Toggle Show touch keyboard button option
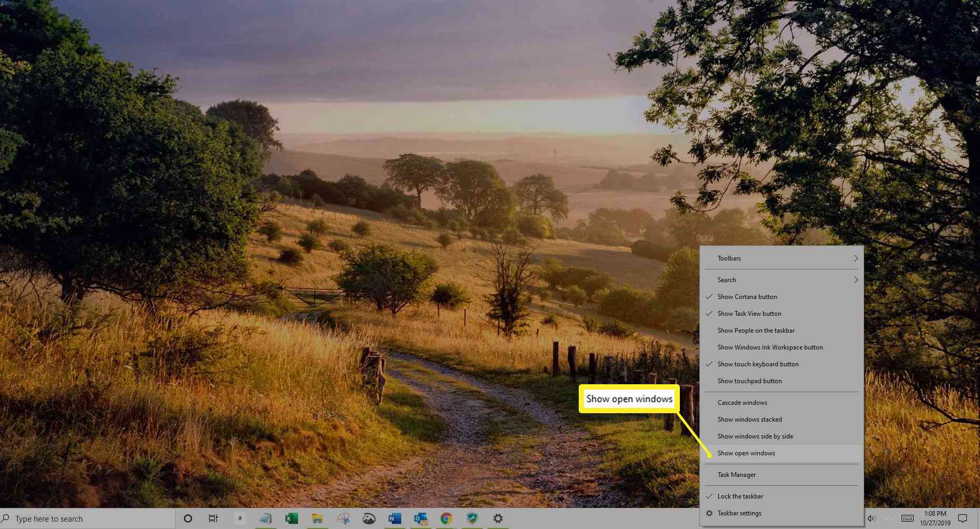The height and width of the screenshot is (529, 980). coord(781,364)
